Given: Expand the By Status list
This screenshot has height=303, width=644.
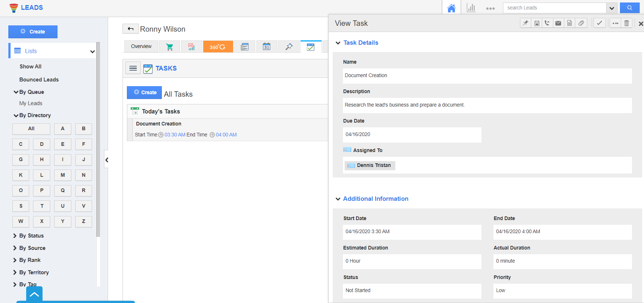Looking at the screenshot, I should (x=15, y=236).
